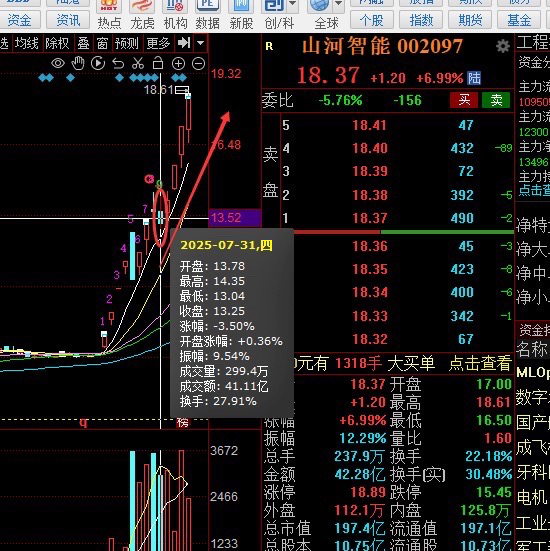Switch to the 期货 futures tab

[x=470, y=20]
